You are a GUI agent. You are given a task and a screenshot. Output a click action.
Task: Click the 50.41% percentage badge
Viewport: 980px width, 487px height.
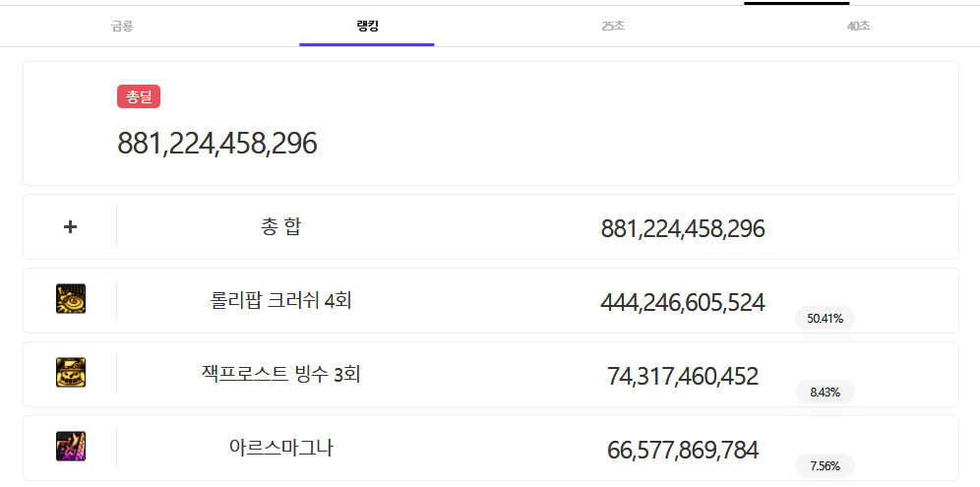pos(825,318)
